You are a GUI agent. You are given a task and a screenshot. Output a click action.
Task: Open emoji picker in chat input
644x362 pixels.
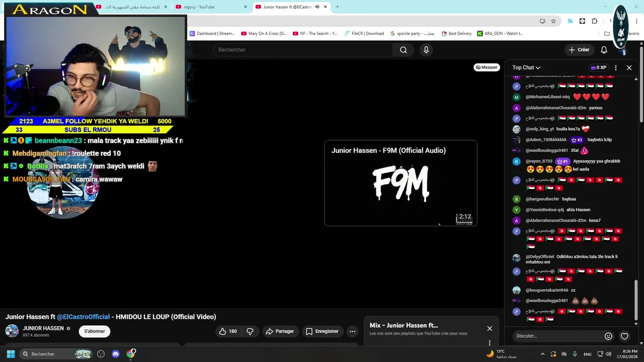[x=608, y=336]
